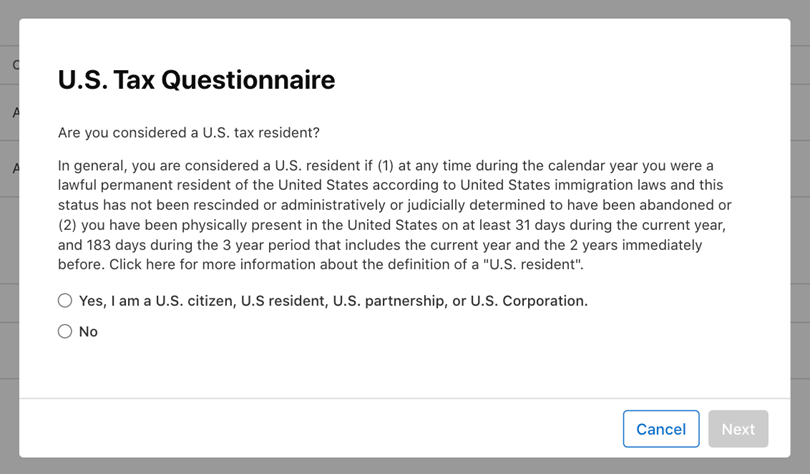Click the quoted "U.S. resident" term in the paragraph

click(532, 264)
